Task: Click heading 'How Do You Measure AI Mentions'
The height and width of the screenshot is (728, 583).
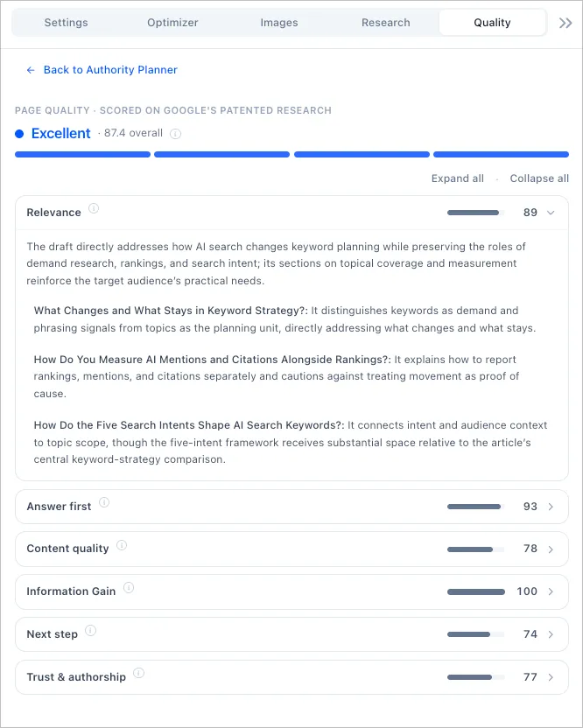Action: click(213, 360)
